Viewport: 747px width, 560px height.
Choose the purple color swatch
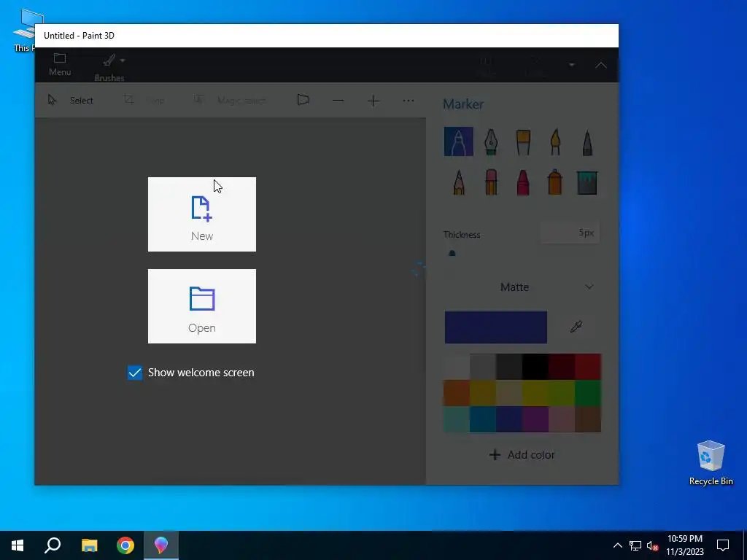click(535, 419)
